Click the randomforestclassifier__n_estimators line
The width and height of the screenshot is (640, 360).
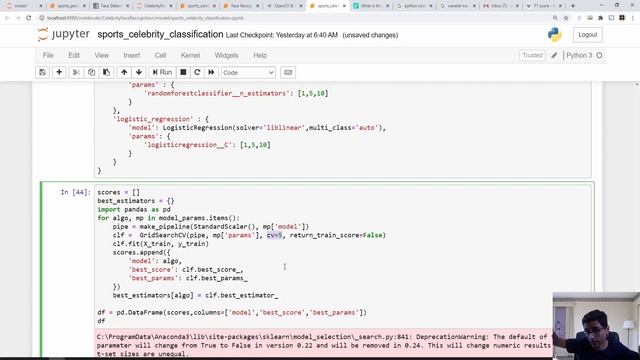tap(236, 93)
